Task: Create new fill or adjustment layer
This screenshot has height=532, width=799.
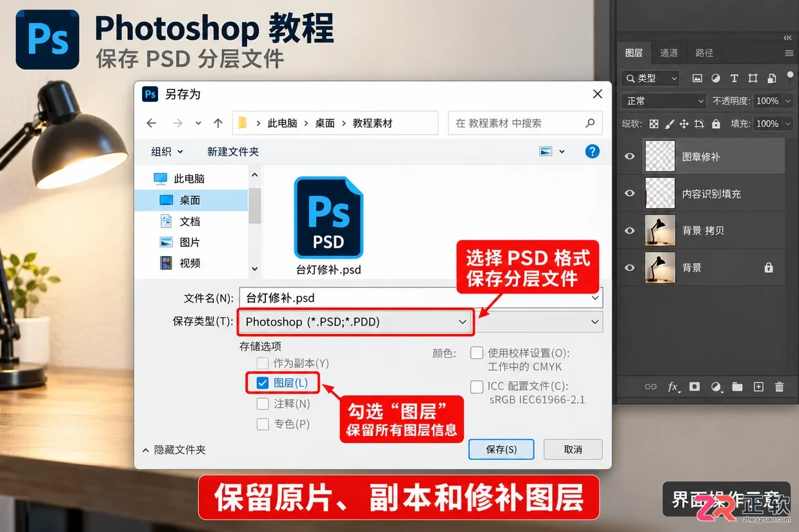Action: (x=716, y=387)
